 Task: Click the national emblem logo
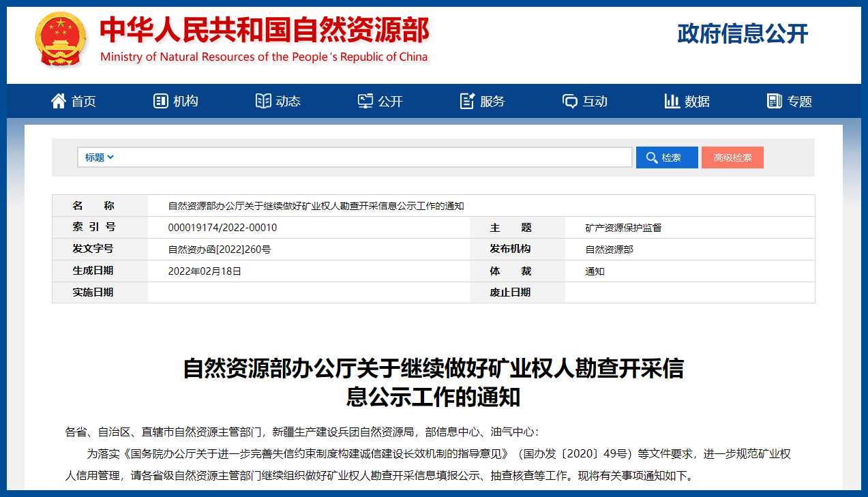point(61,39)
